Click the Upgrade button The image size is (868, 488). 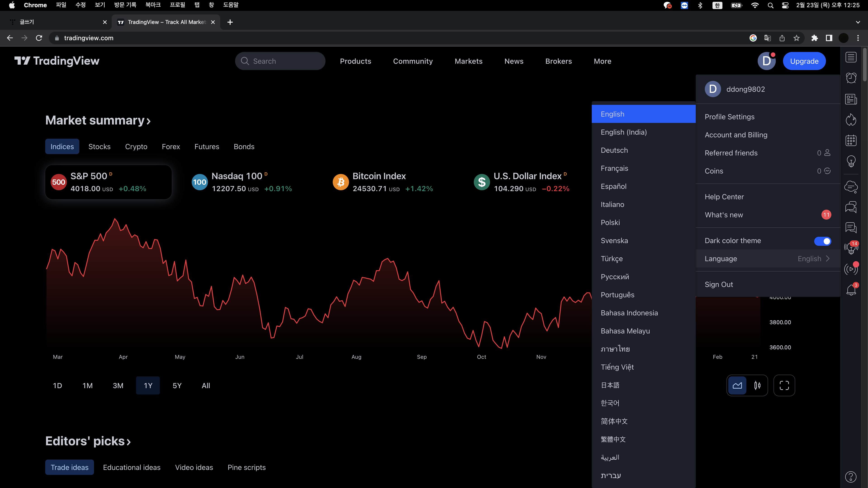point(804,61)
